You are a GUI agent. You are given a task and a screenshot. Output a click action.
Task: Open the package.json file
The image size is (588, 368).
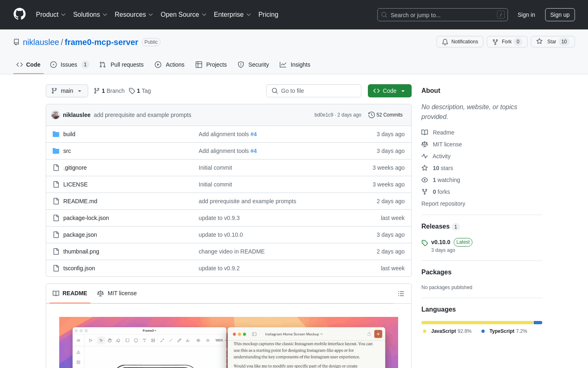(80, 235)
